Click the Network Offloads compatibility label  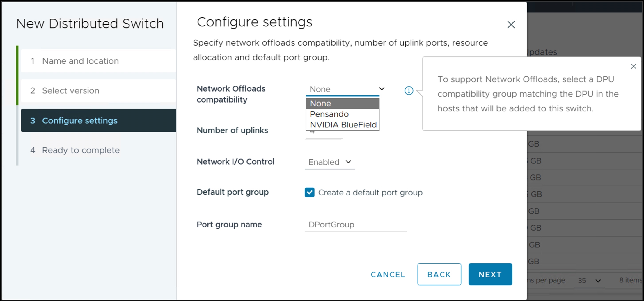click(x=231, y=94)
